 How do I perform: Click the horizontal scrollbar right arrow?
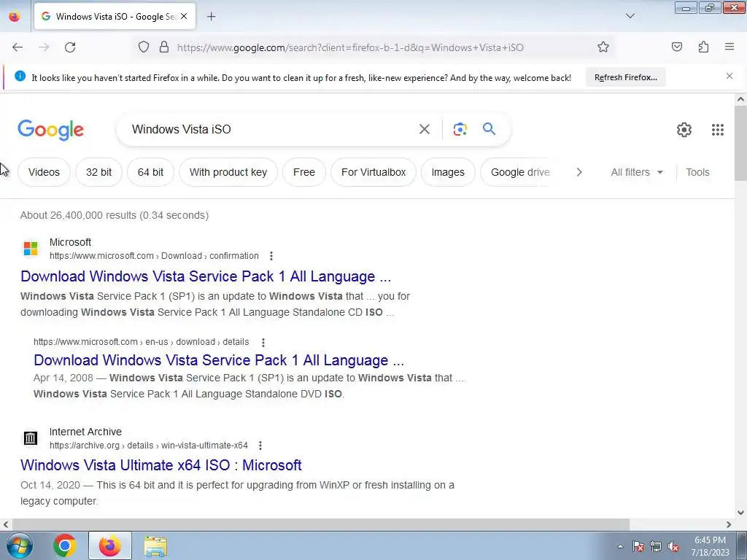729,524
